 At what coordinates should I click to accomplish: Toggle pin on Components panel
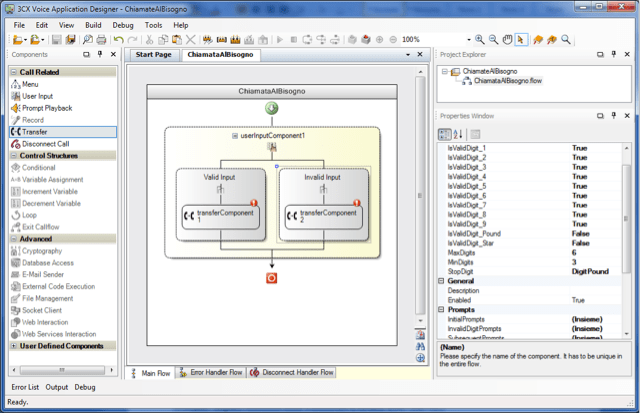(x=100, y=54)
